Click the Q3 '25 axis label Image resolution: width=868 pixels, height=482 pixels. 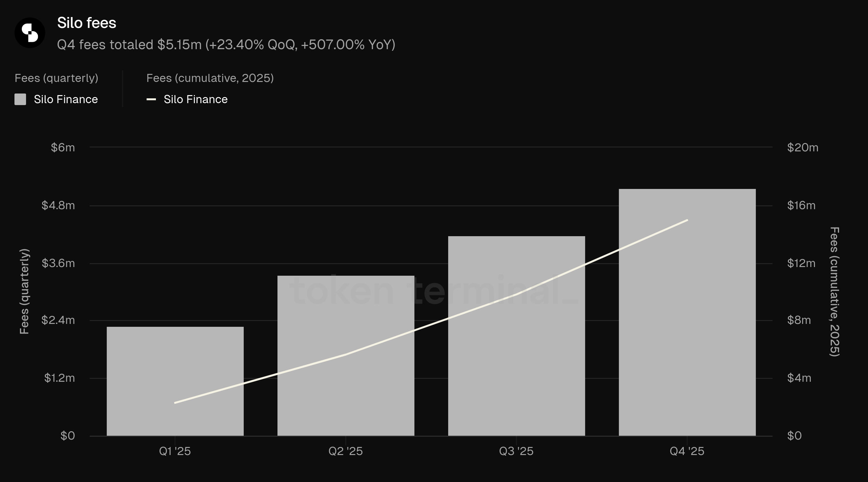point(517,451)
